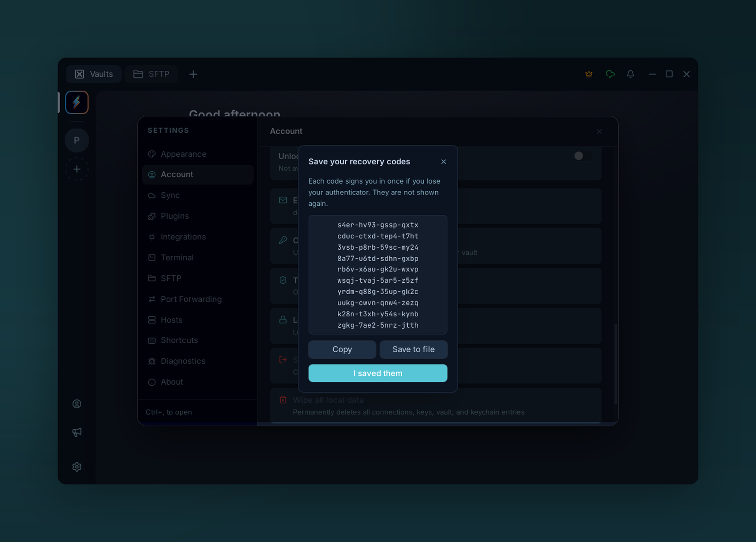
Task: Toggle the Unlock switch in Account
Action: pos(583,156)
